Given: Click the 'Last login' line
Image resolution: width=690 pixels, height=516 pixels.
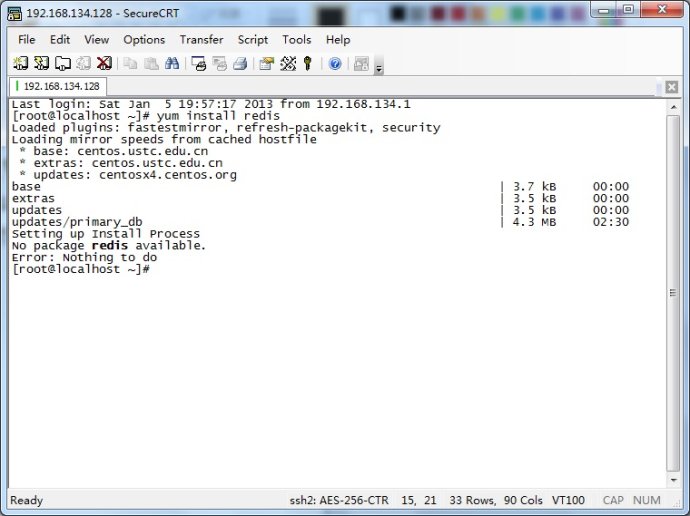Looking at the screenshot, I should tap(211, 104).
